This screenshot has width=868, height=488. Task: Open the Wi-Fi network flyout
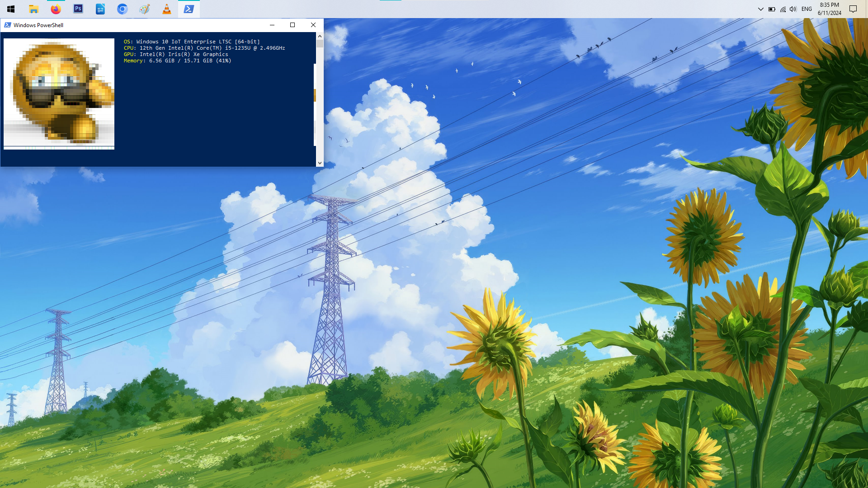click(x=783, y=9)
